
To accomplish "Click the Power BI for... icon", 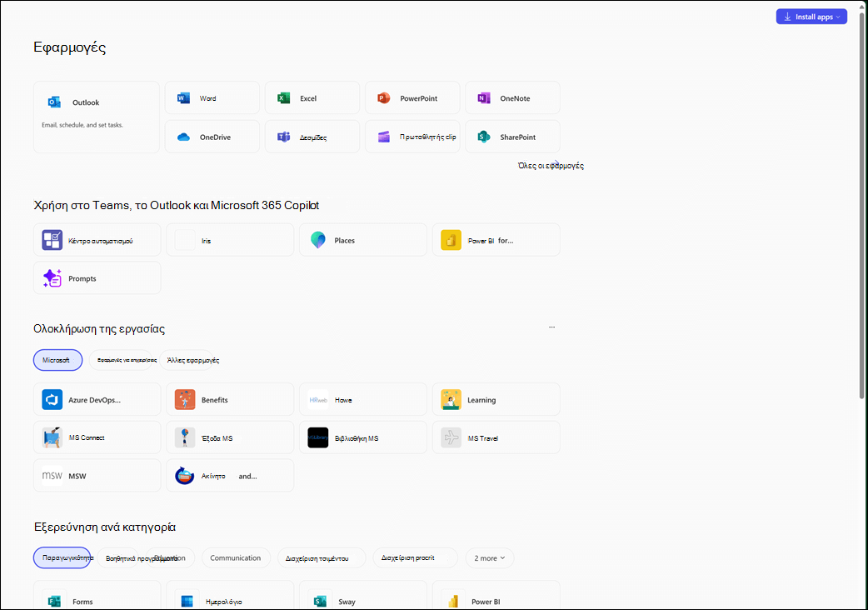I will pyautogui.click(x=451, y=240).
